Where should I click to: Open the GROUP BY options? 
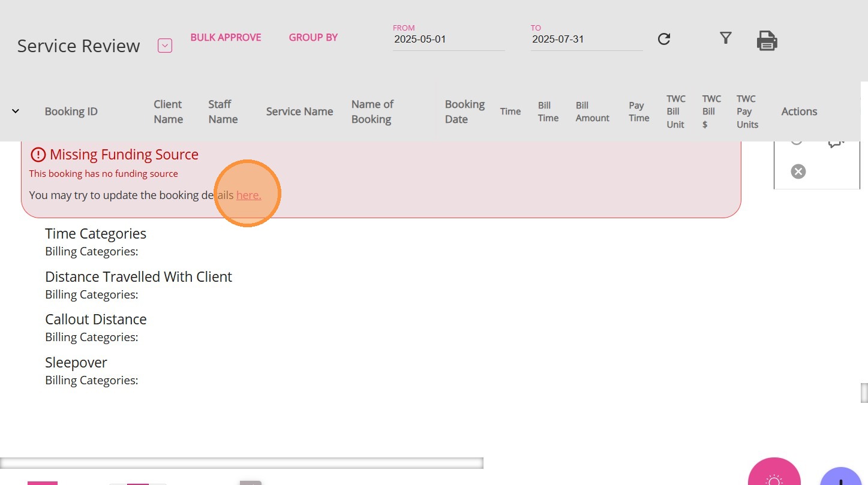pos(313,37)
